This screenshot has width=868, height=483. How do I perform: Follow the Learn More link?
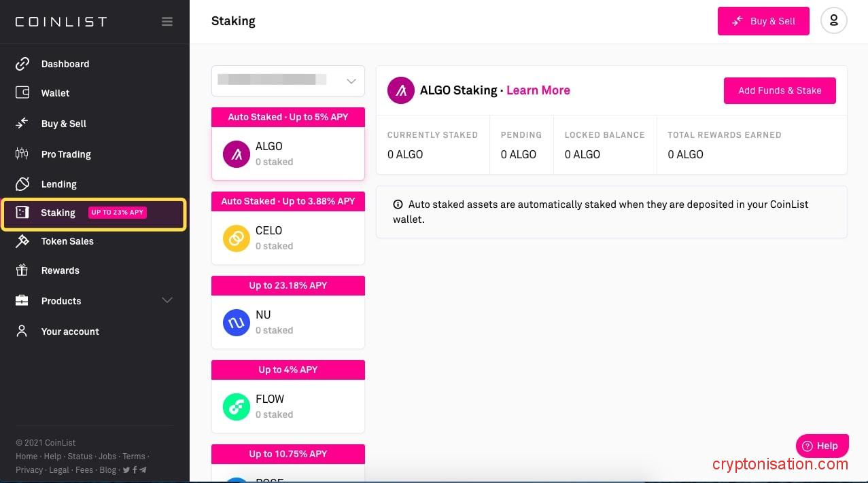coord(538,90)
